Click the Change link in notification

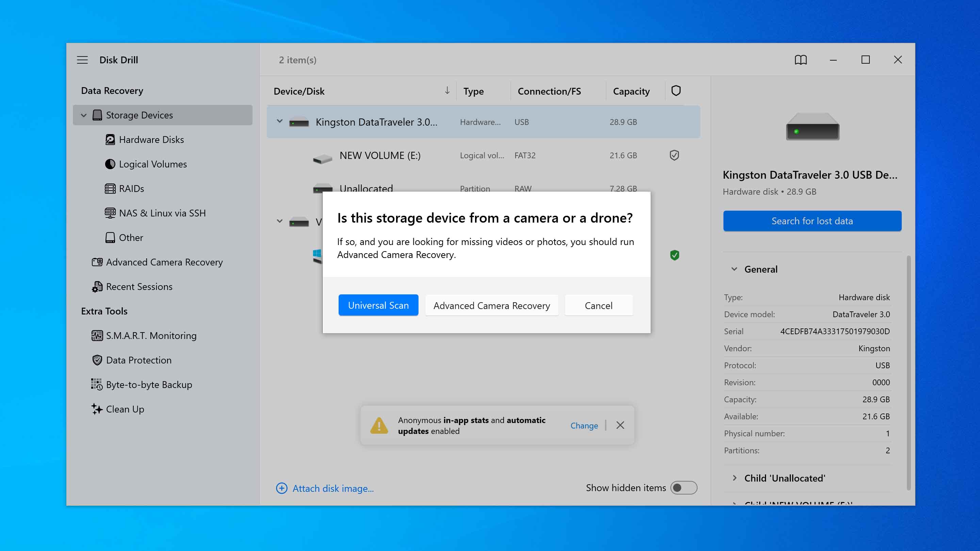click(x=584, y=425)
